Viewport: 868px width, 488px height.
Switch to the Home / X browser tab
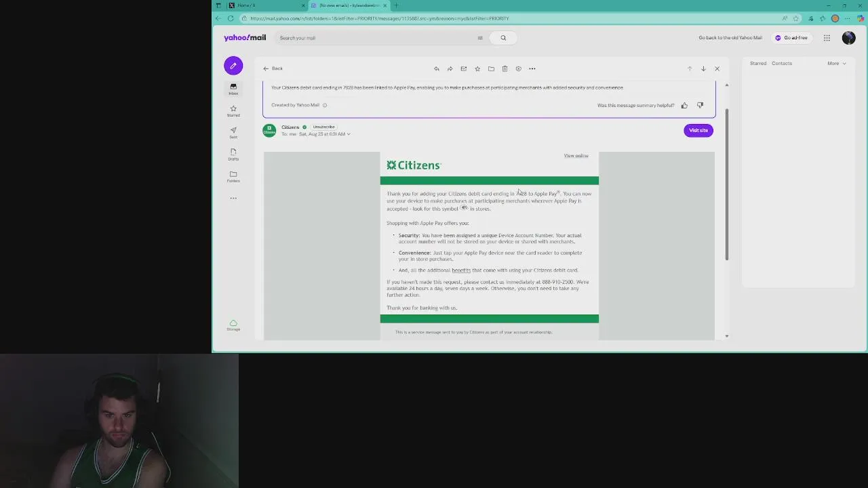(264, 5)
